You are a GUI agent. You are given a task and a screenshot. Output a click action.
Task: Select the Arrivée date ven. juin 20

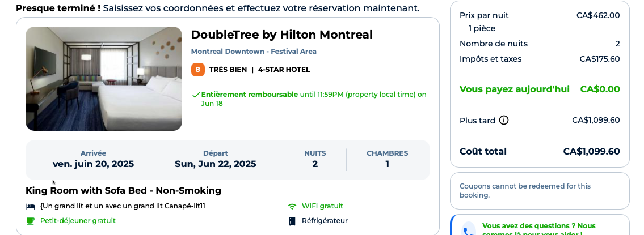click(x=93, y=164)
